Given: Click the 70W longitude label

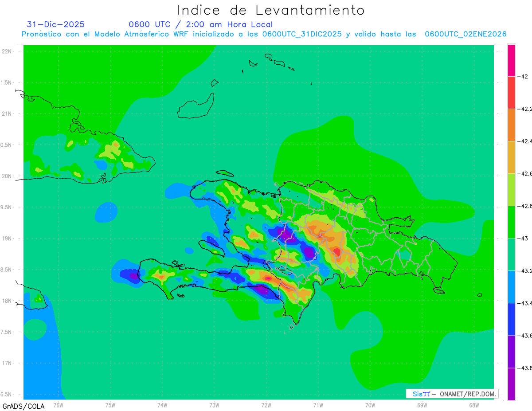Looking at the screenshot, I should pyautogui.click(x=370, y=405).
